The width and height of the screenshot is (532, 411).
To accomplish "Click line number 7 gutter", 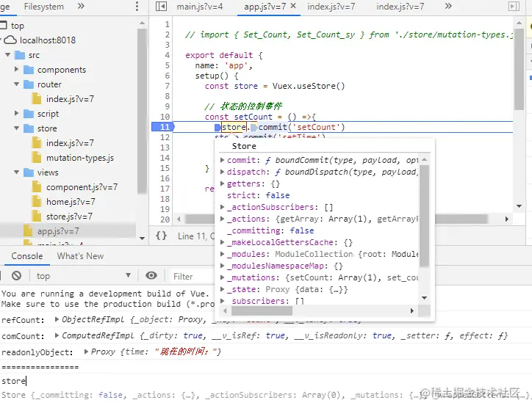I will (x=167, y=86).
